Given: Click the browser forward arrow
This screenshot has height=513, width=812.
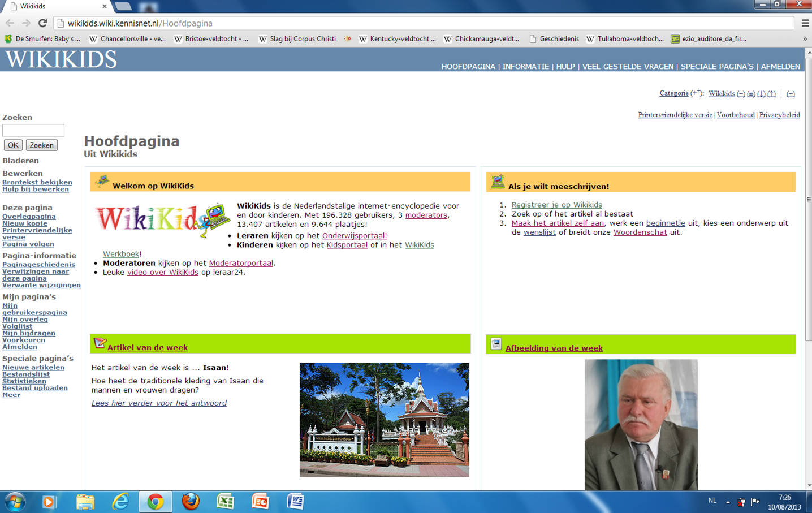Looking at the screenshot, I should pyautogui.click(x=26, y=23).
